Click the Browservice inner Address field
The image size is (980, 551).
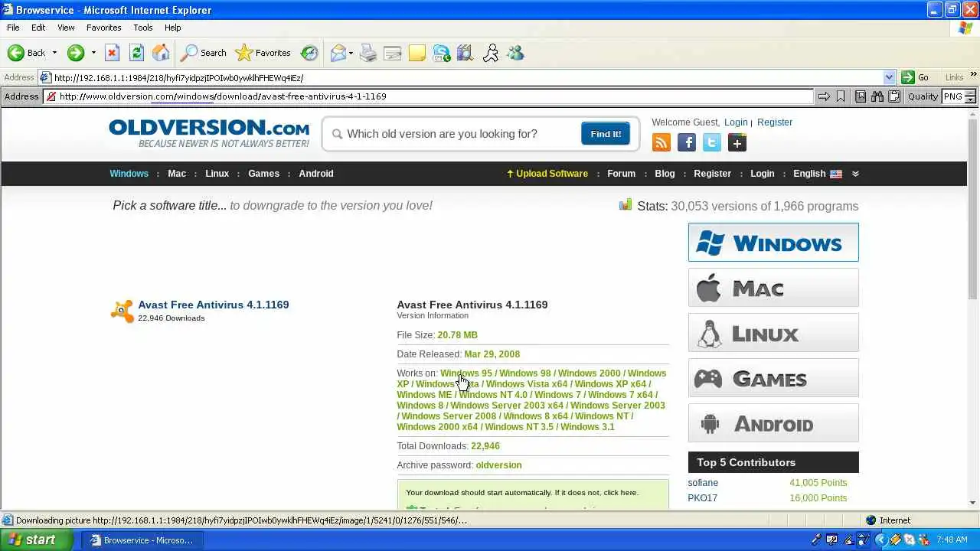point(428,96)
